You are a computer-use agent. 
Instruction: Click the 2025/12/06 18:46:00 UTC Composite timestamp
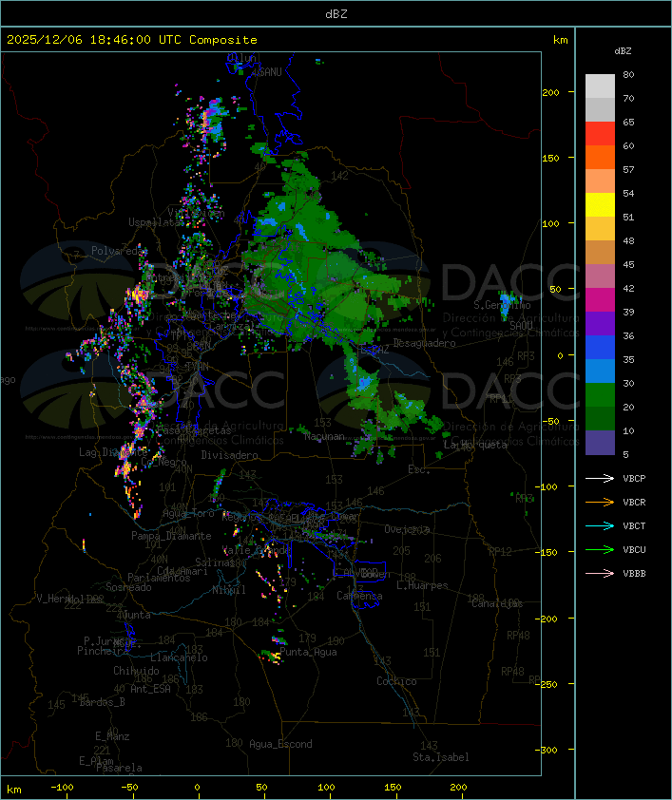click(x=132, y=40)
